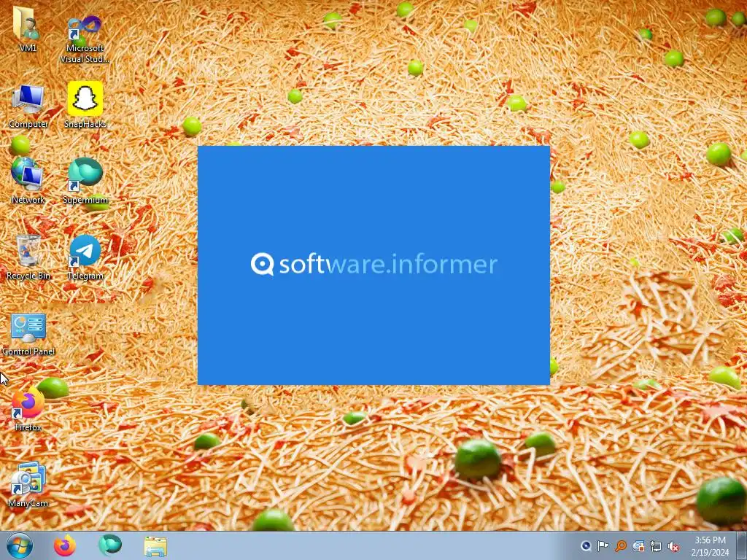This screenshot has width=747, height=560.
Task: Select the Firefox desktop shortcut
Action: [28, 410]
